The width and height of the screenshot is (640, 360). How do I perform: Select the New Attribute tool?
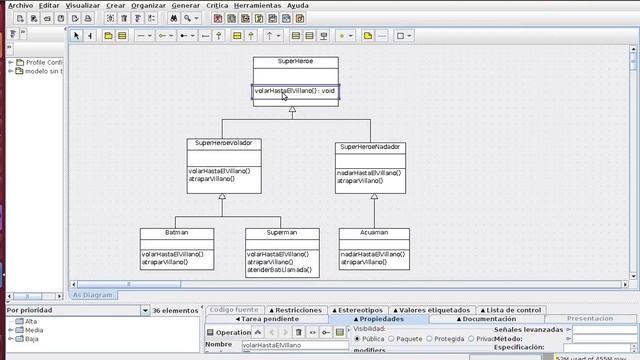pyautogui.click(x=296, y=36)
